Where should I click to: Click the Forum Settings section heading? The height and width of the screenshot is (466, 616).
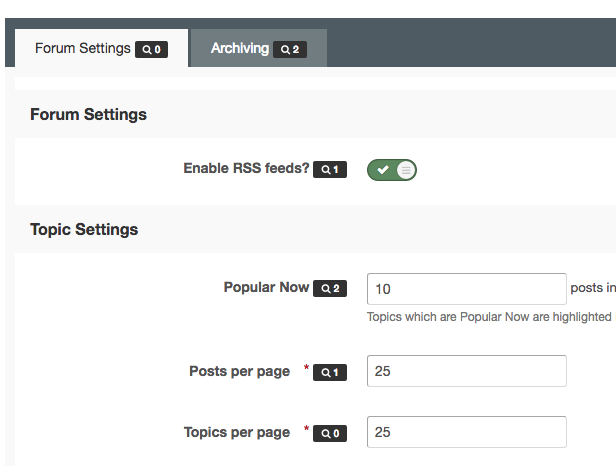pos(88,114)
